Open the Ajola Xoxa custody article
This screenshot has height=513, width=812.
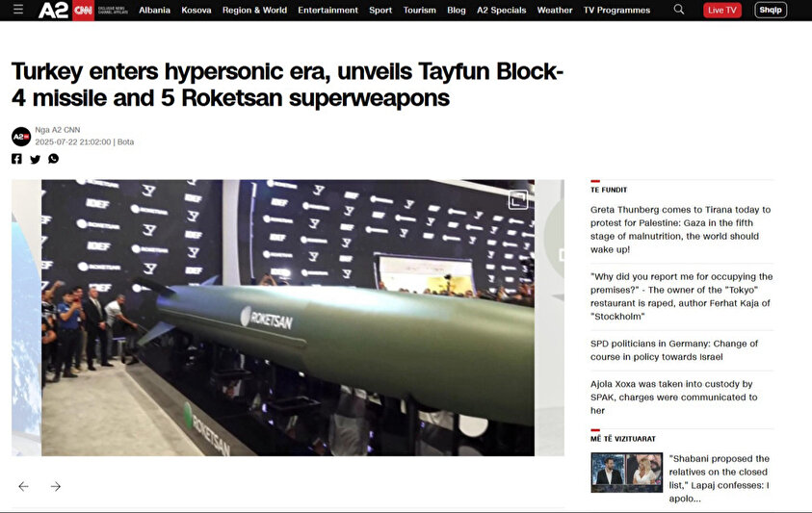(x=673, y=398)
